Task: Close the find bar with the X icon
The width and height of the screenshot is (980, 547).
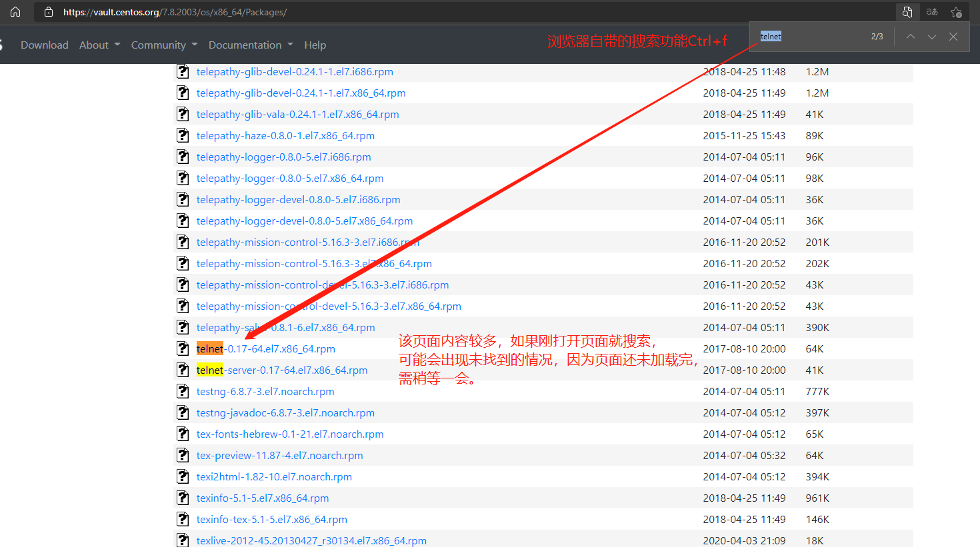Action: point(953,37)
